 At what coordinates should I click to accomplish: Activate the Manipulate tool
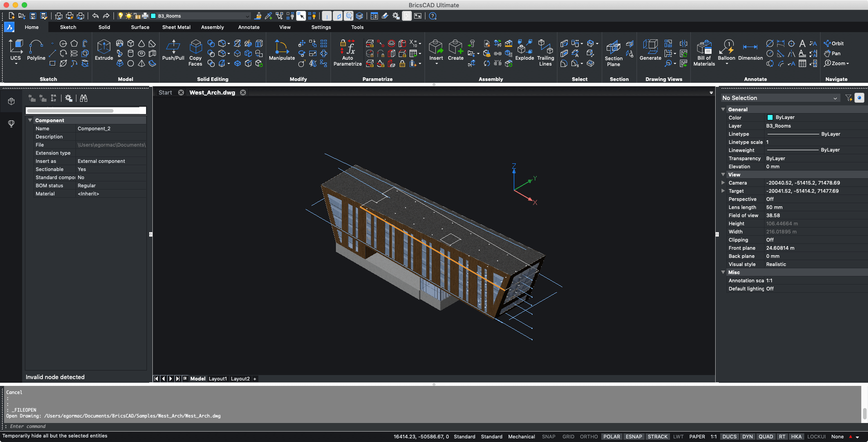281,50
